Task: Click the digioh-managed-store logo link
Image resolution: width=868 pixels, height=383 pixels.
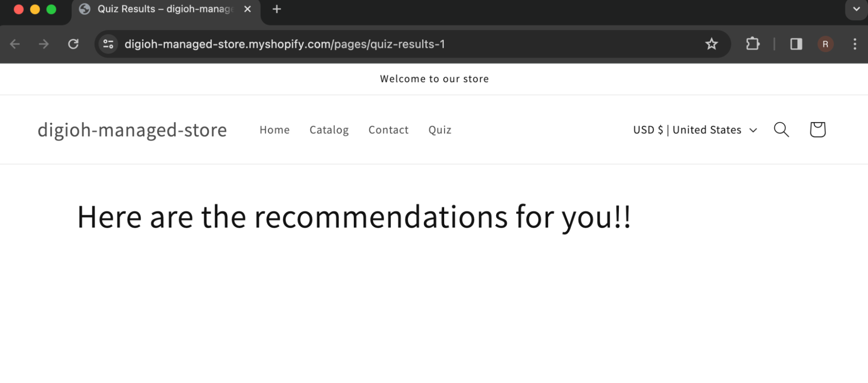Action: point(132,130)
